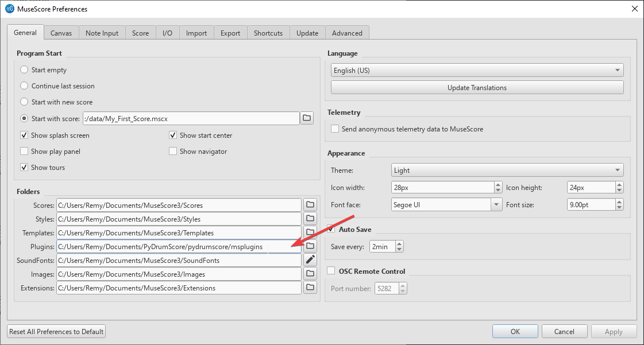Click the Port number 5282 field

[387, 288]
